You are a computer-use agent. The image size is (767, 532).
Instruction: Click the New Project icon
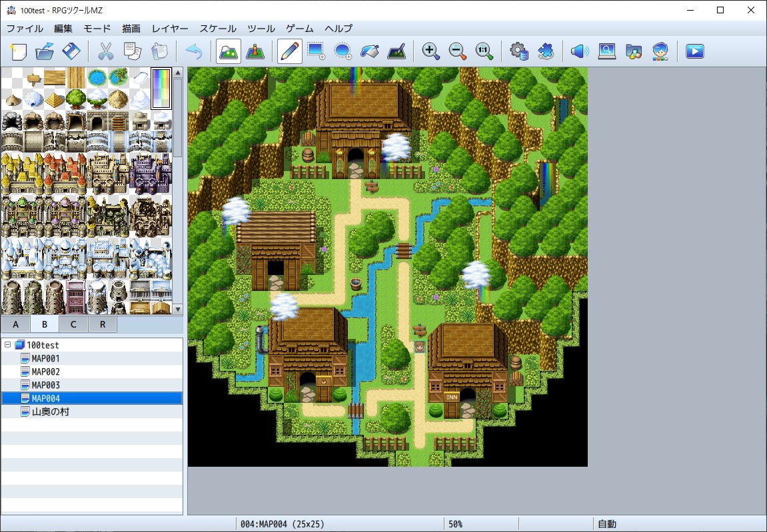(x=19, y=51)
